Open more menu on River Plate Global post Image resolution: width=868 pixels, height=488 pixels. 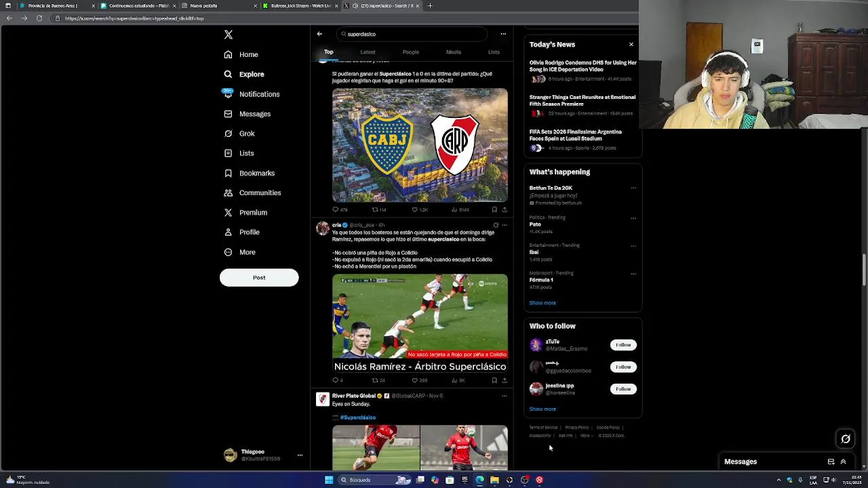coord(504,396)
